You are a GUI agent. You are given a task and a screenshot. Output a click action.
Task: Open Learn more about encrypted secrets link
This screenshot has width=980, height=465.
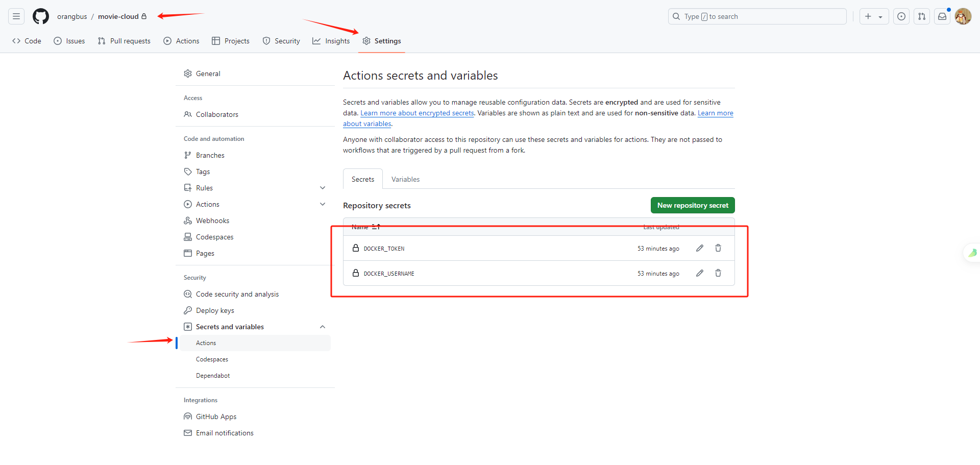(x=417, y=113)
